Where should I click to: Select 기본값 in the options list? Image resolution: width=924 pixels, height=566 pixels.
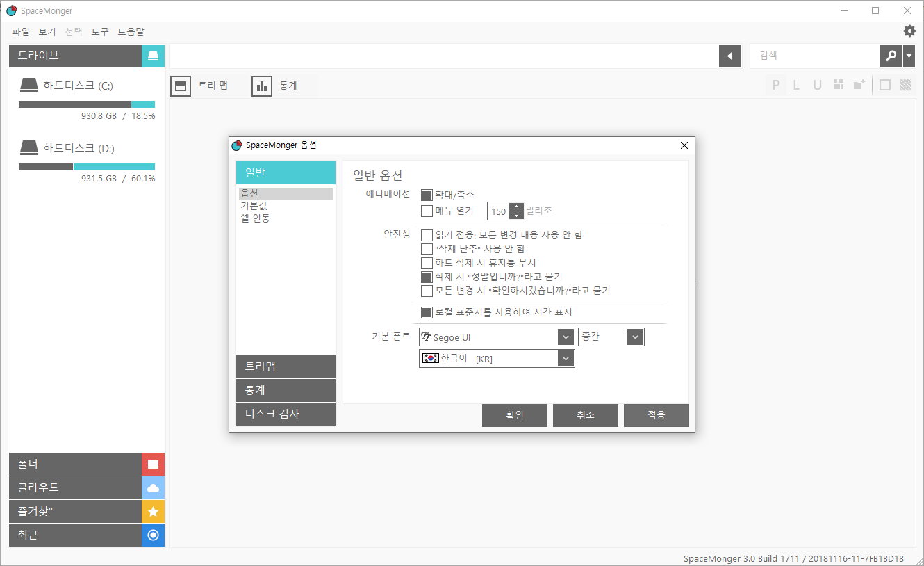pyautogui.click(x=254, y=206)
